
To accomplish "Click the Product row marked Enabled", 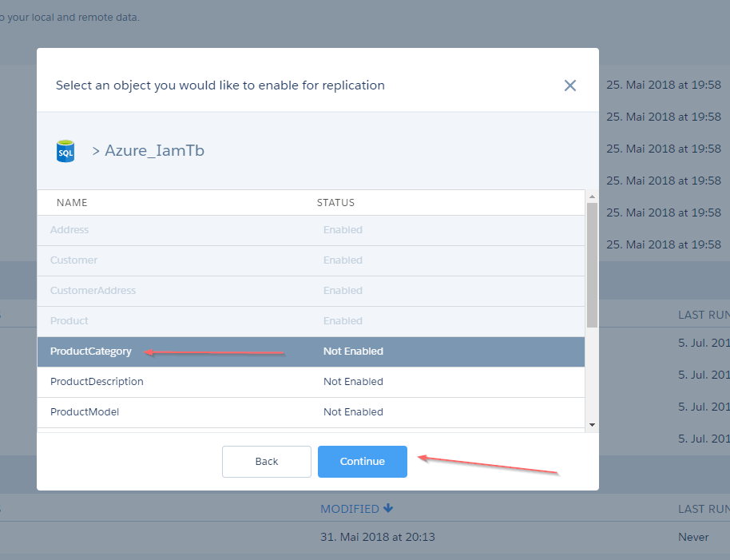I will [311, 320].
